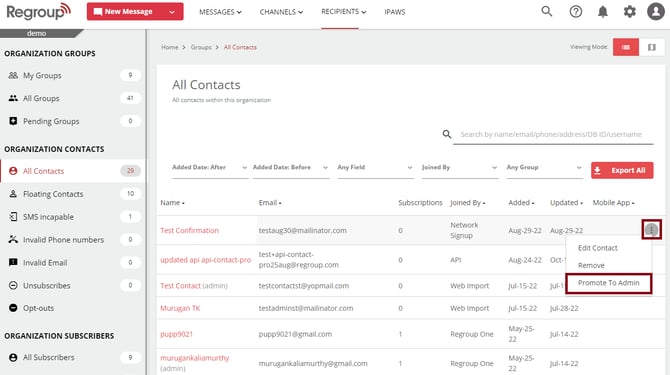Open the Murugan TK contact
The width and height of the screenshot is (670, 375).
click(x=180, y=308)
